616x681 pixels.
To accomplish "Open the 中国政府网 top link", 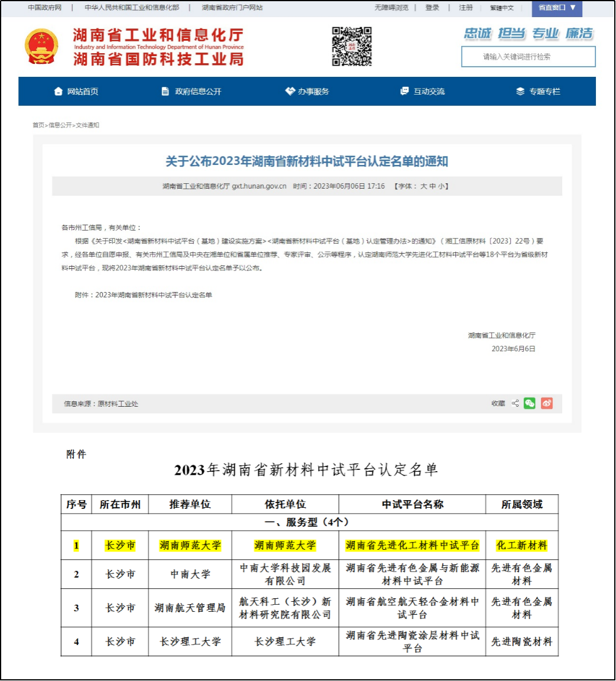I will tap(45, 8).
